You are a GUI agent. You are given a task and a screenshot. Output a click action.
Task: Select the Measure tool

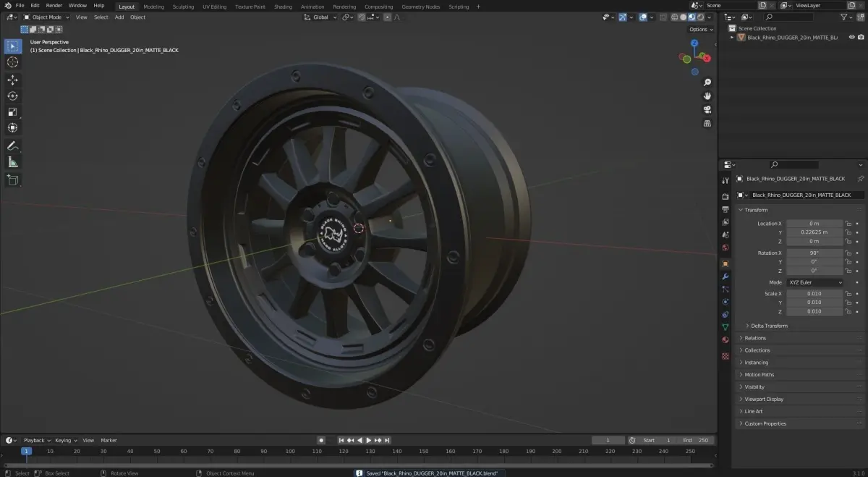tap(12, 161)
